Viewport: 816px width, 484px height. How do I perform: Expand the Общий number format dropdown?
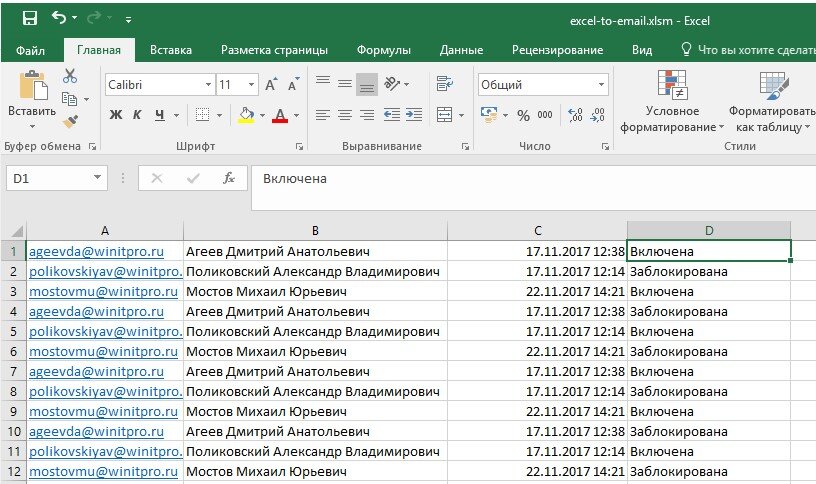601,84
